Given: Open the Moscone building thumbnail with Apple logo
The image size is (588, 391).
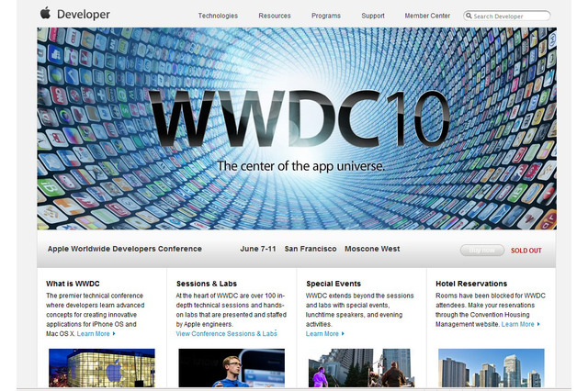Looking at the screenshot, I should (x=102, y=368).
